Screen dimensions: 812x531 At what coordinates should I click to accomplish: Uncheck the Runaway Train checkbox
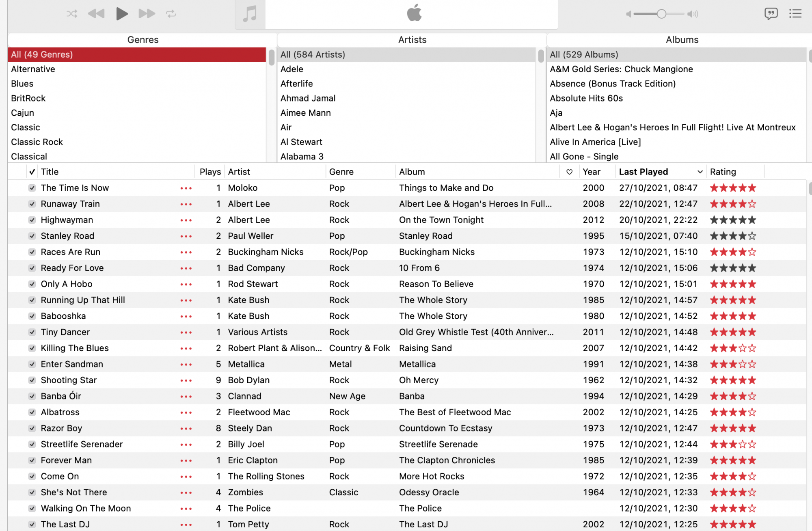pos(32,204)
